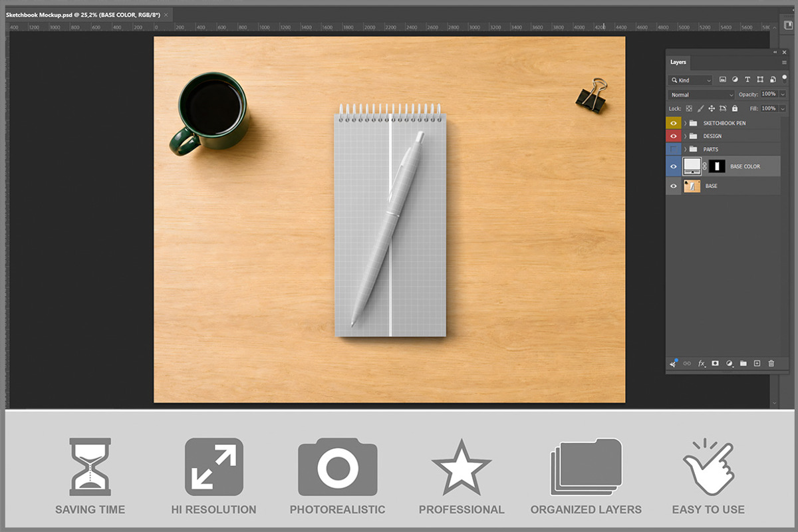Select the PARTS group name

pyautogui.click(x=711, y=150)
